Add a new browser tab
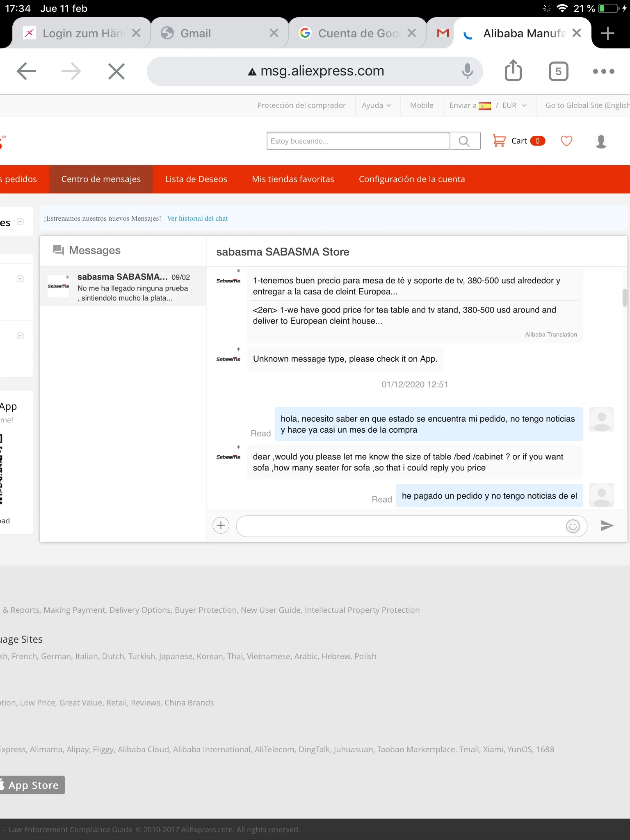 (607, 33)
